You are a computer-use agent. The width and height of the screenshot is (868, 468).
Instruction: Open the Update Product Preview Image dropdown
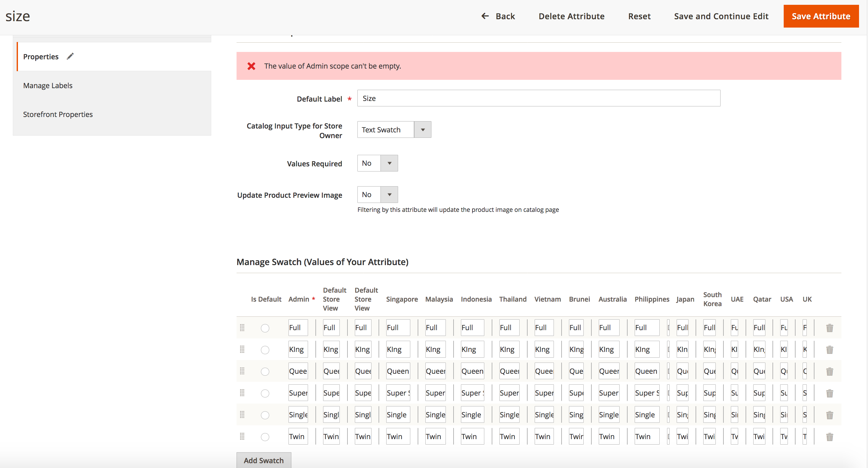[x=377, y=195]
